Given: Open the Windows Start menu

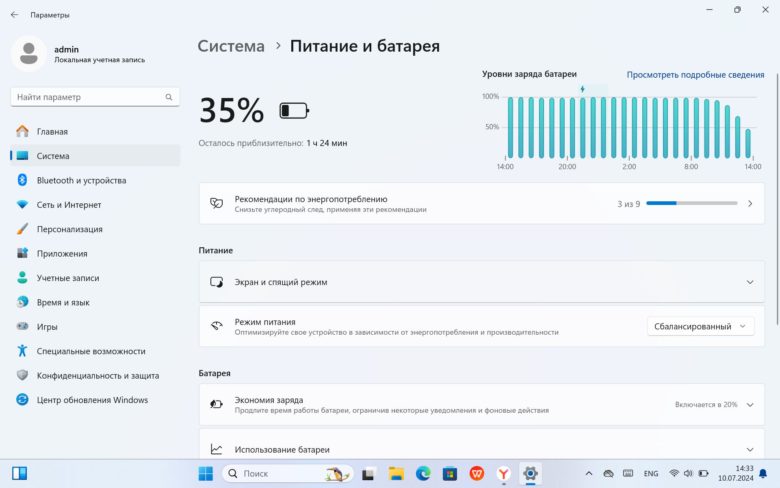Looking at the screenshot, I should click(x=205, y=474).
